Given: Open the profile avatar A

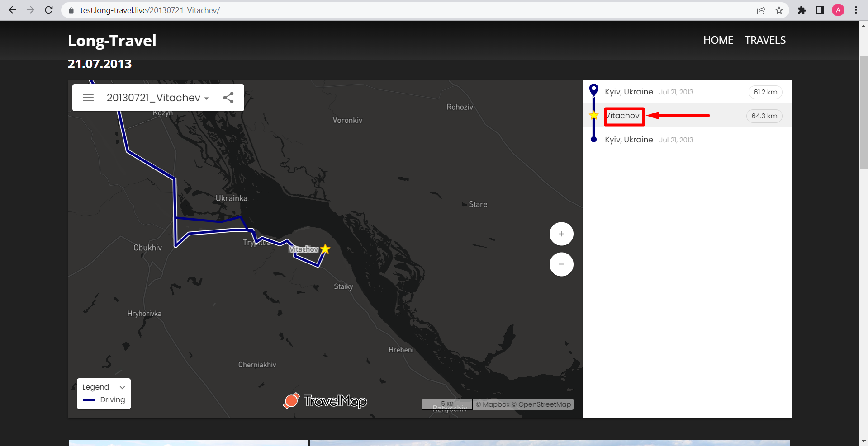Looking at the screenshot, I should pyautogui.click(x=838, y=10).
